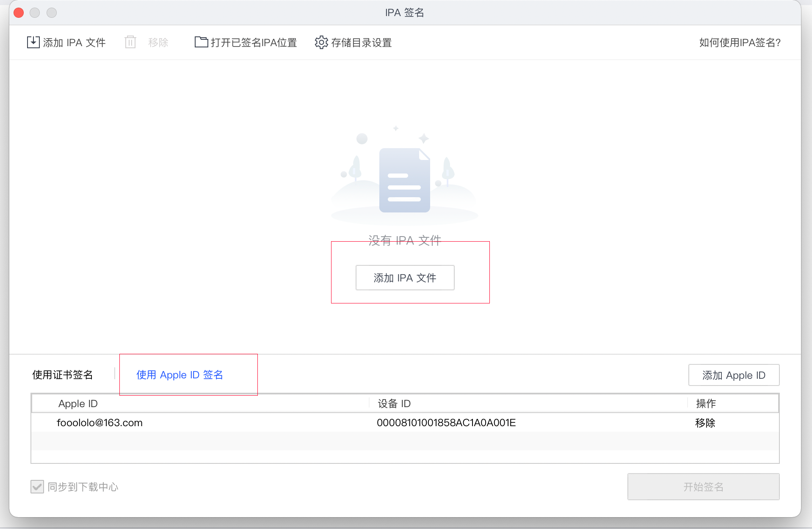Click the trash can remove icon

130,42
